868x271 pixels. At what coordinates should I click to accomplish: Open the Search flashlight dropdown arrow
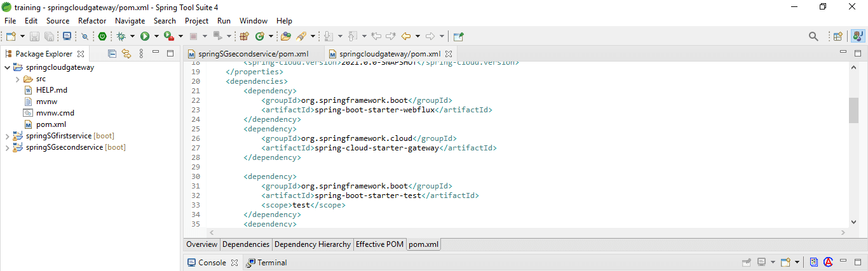coord(313,37)
